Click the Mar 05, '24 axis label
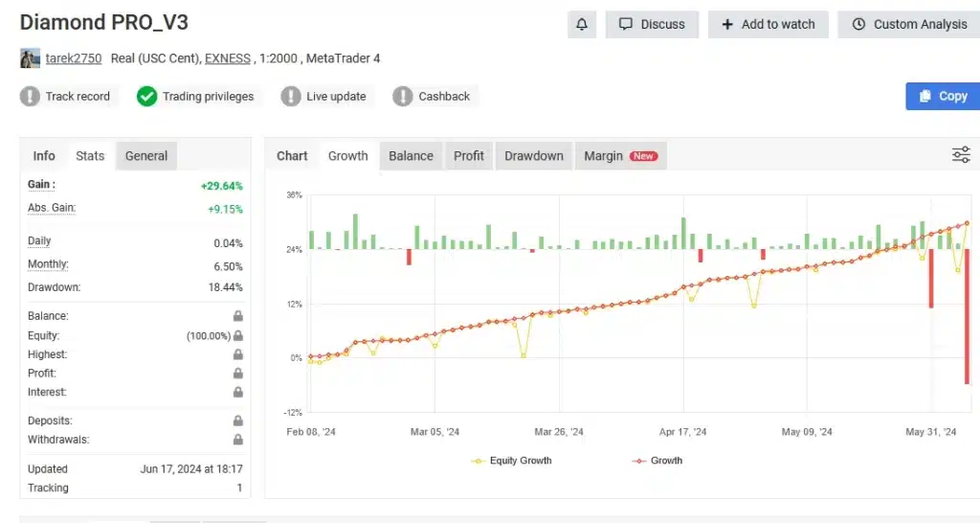980x523 pixels. 435,432
